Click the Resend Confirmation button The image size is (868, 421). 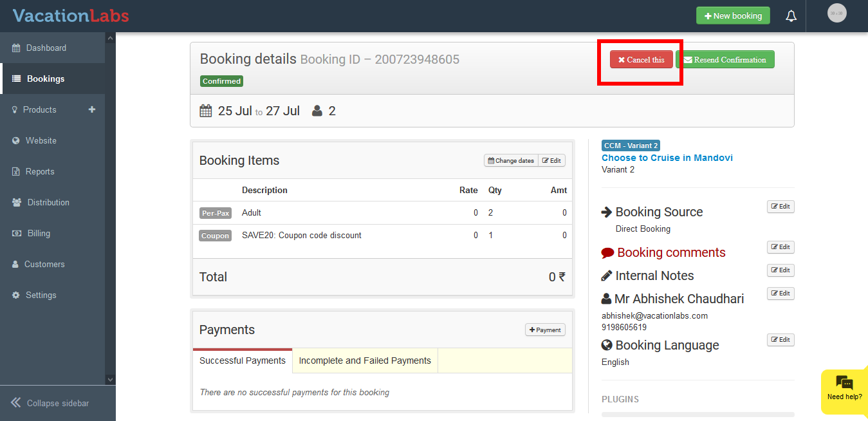725,60
